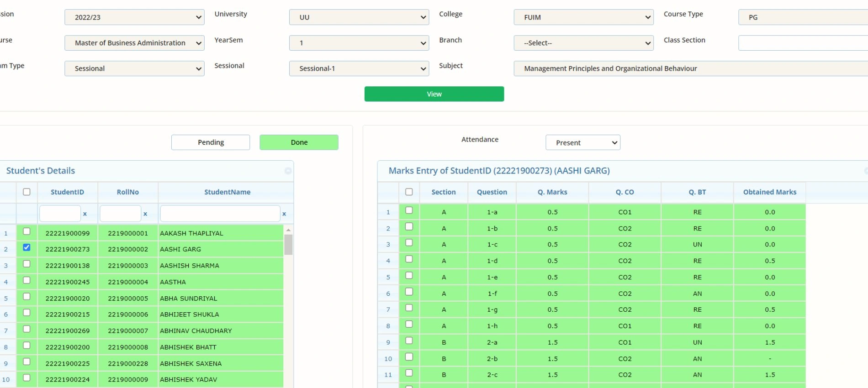This screenshot has height=388, width=868.
Task: Uncheck the AASHI GARG row checkbox
Action: 26,247
